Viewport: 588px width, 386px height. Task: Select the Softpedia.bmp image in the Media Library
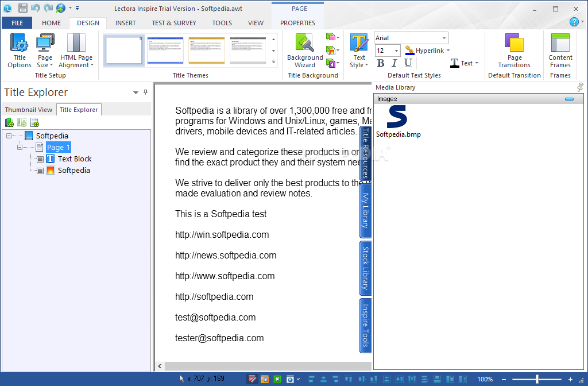click(398, 121)
